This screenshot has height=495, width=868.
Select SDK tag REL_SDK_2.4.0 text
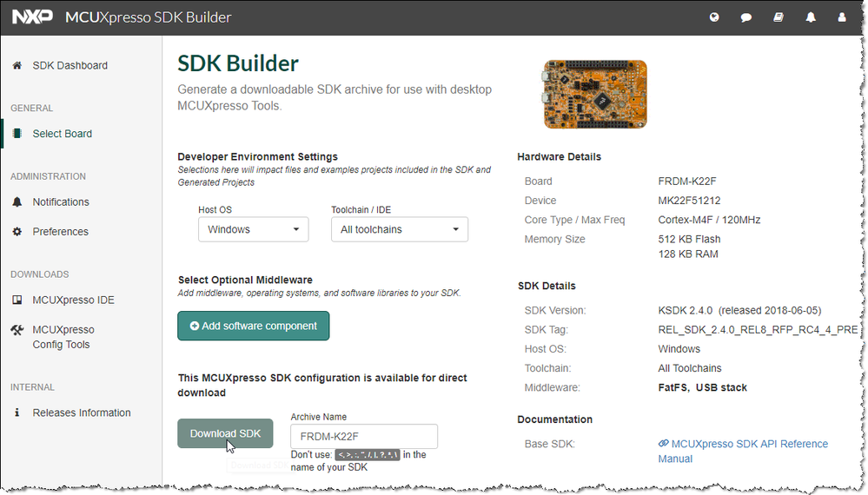coord(758,330)
